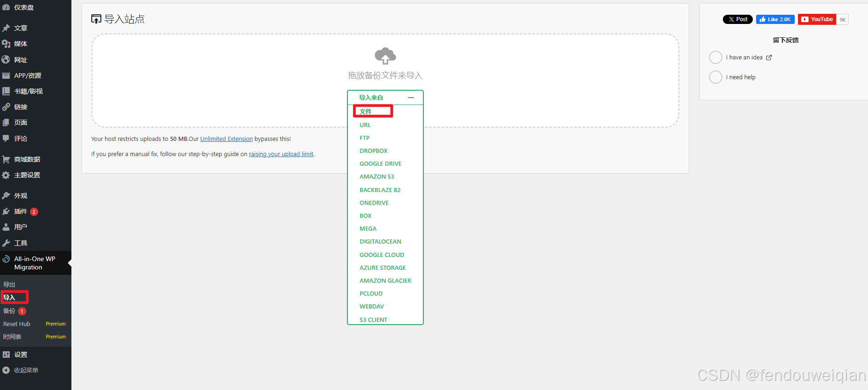Click the APP/资源 archive icon
Viewport: 868px width, 390px height.
pos(6,76)
